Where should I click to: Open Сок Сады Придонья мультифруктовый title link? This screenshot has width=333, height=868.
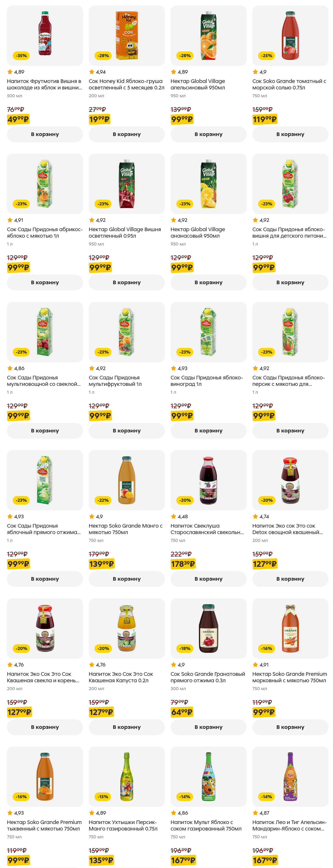[115, 381]
